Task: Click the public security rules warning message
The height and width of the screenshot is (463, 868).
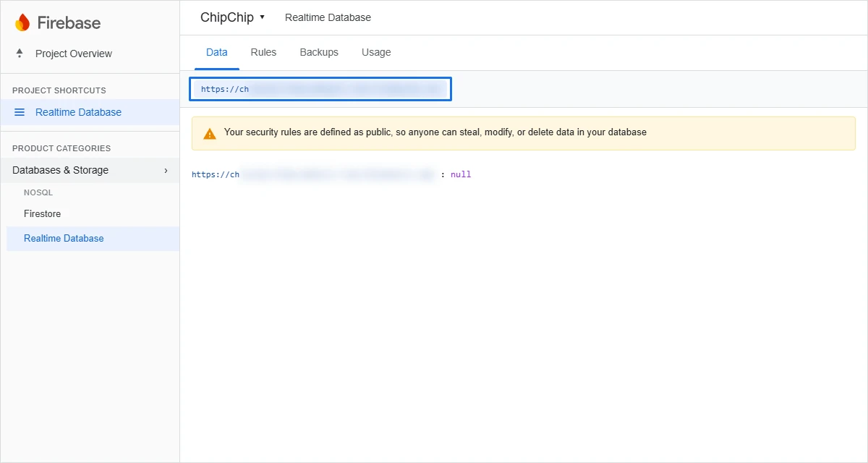Action: click(x=435, y=132)
